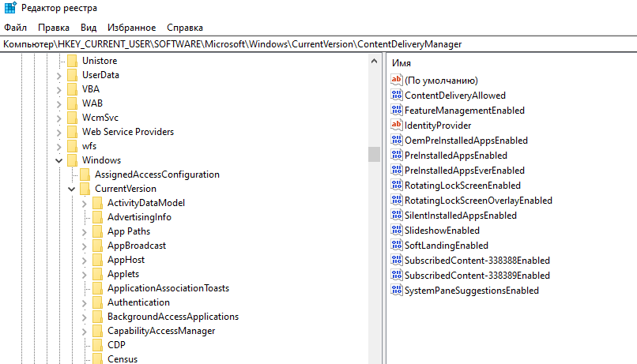Expand the App Paths key
This screenshot has height=364, width=637.
[x=85, y=231]
